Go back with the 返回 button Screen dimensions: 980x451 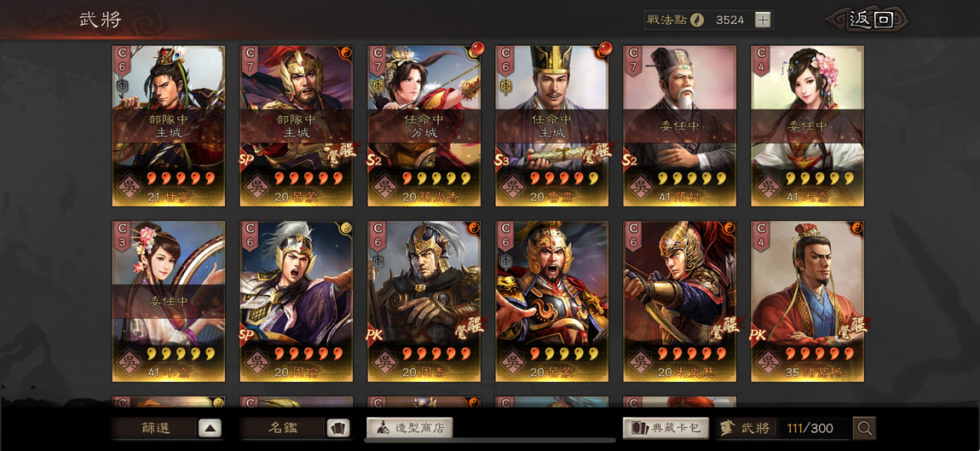(x=869, y=20)
